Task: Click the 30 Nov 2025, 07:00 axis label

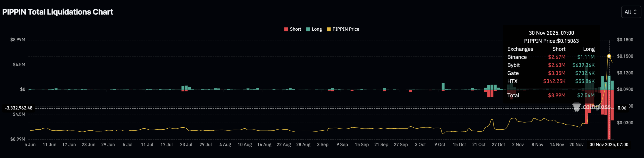Action: click(x=609, y=145)
